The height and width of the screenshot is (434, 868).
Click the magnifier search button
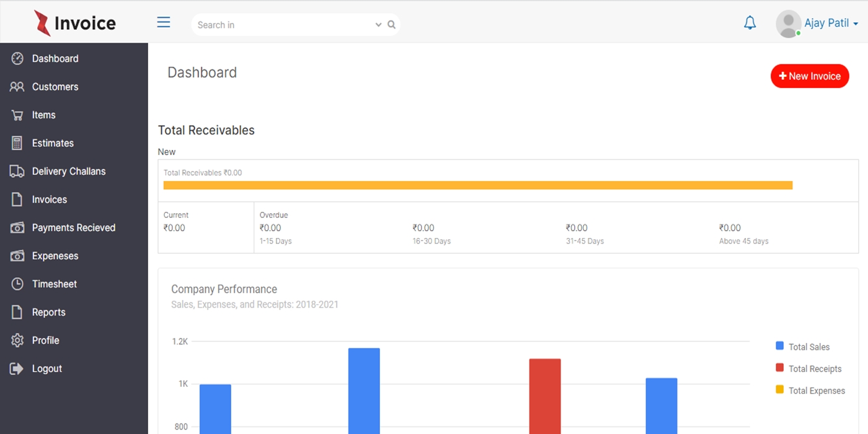click(392, 25)
